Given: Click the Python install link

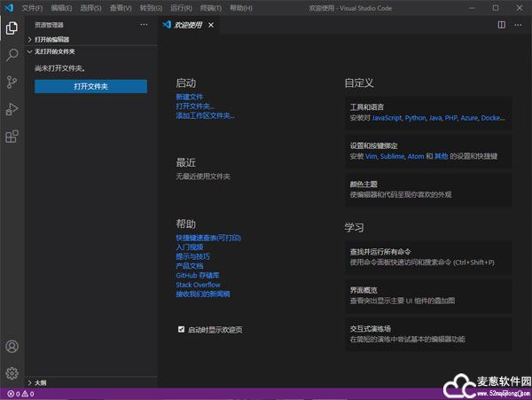Looking at the screenshot, I should pyautogui.click(x=415, y=118).
